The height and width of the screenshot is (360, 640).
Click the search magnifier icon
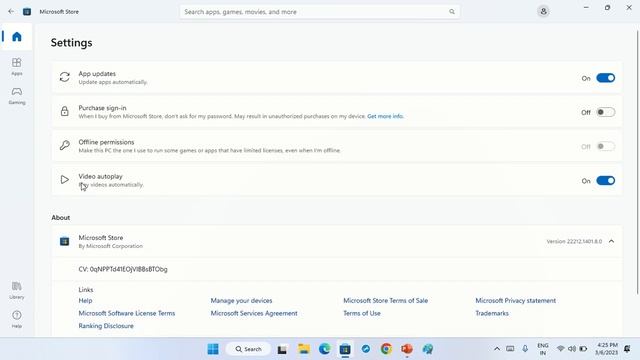point(452,12)
